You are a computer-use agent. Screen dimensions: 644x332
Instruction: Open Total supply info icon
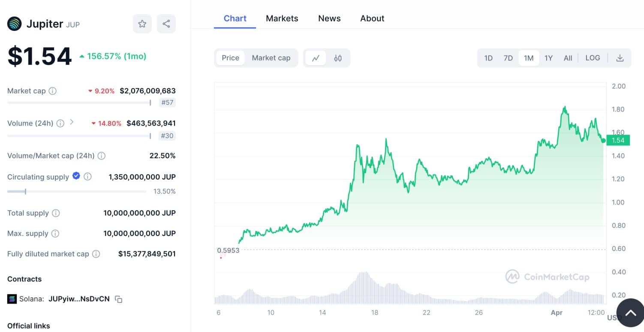click(56, 213)
